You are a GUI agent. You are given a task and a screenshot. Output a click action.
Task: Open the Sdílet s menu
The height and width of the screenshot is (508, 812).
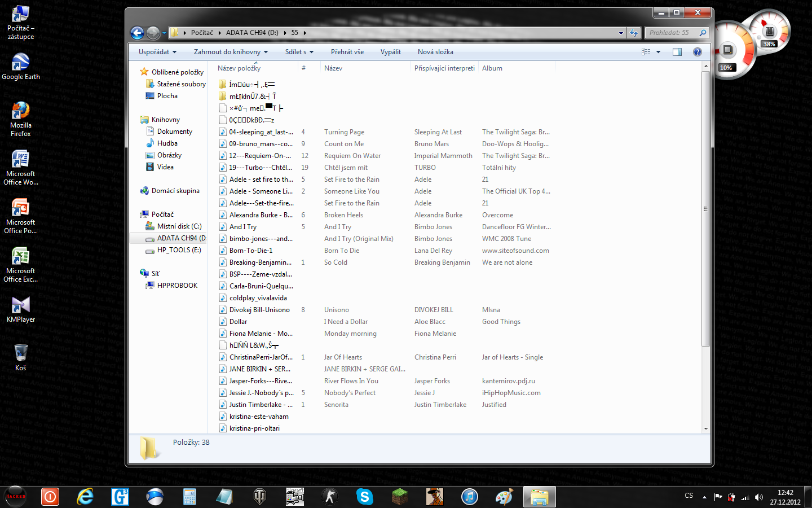coord(299,52)
